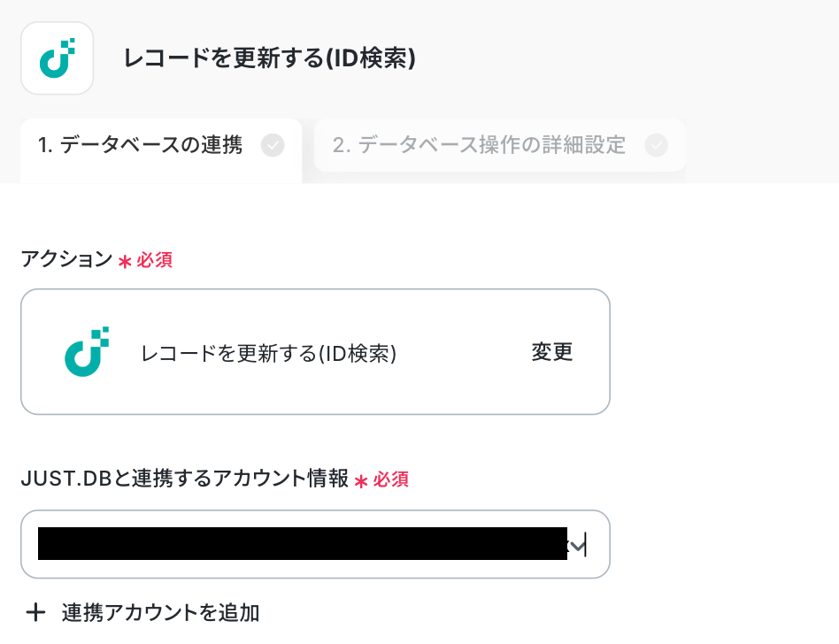
Task: Click the header title レコードを更新する(ID検索)
Action: 270,58
